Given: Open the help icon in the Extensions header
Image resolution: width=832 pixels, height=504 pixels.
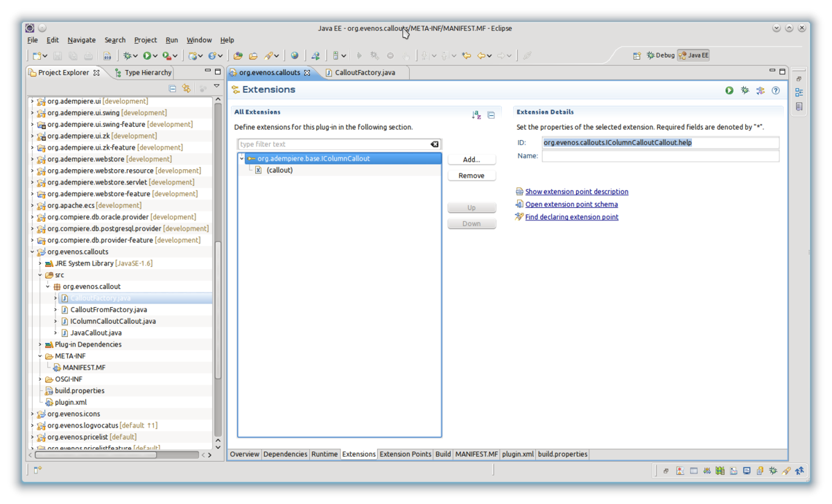Looking at the screenshot, I should pos(776,90).
